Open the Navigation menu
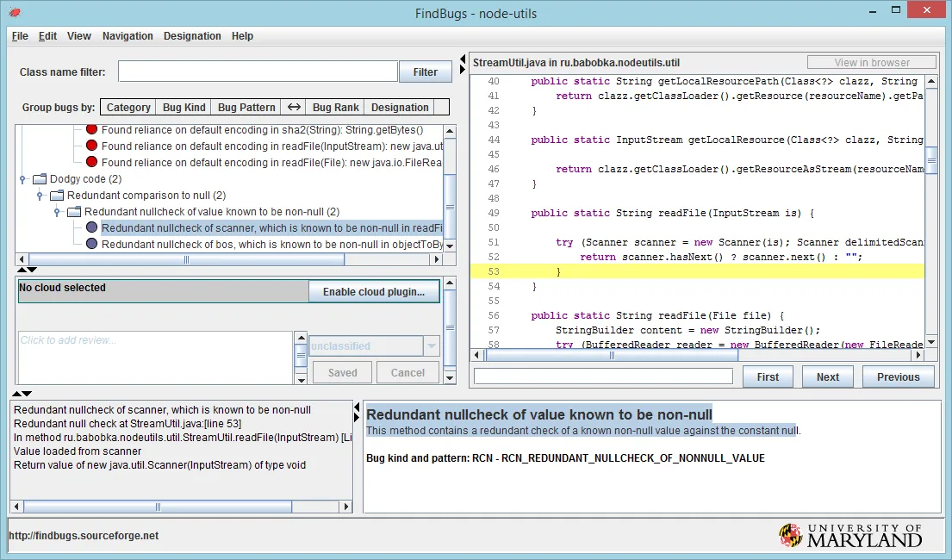Screen dimensions: 952x560 pyautogui.click(x=128, y=36)
